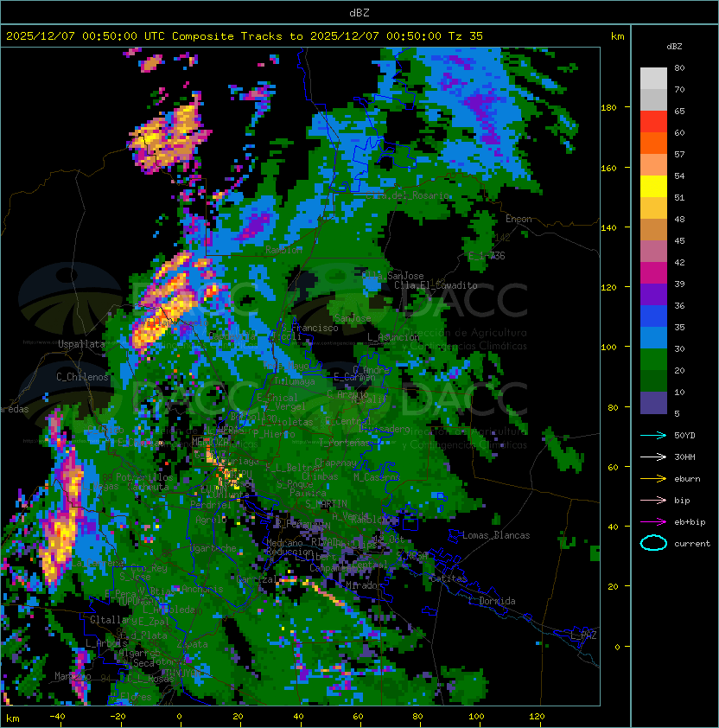This screenshot has width=719, height=728.
Task: Click the 120 km tick on horizontal axis
Action: click(537, 717)
